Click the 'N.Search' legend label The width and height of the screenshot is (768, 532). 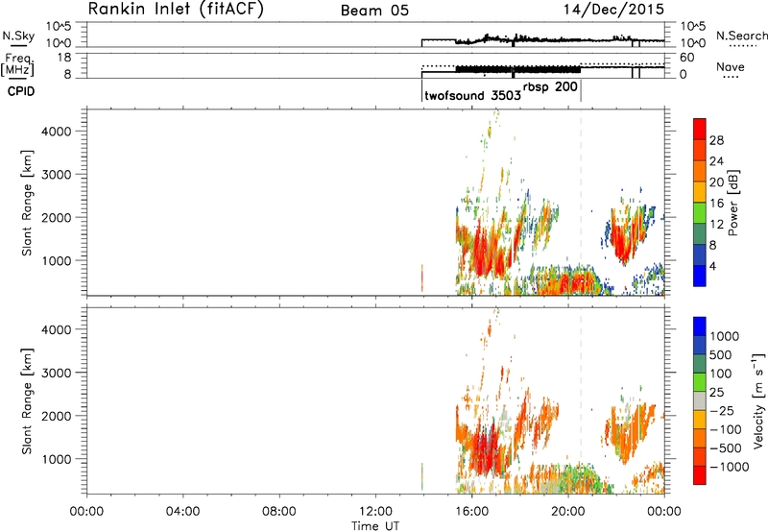(x=741, y=36)
